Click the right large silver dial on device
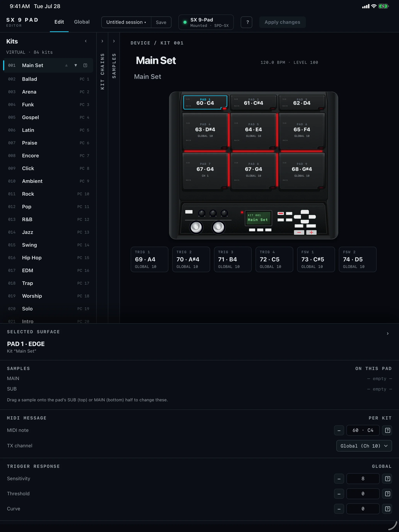The image size is (399, 532). pyautogui.click(x=218, y=227)
